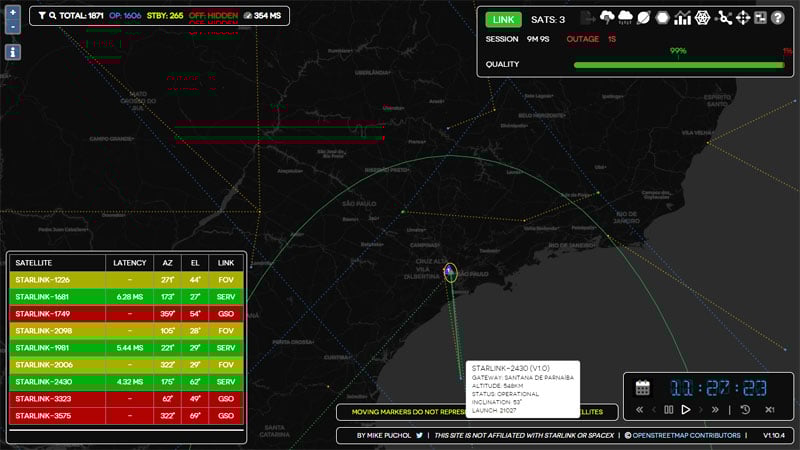Click V1.10.4 version label
This screenshot has width=800, height=450.
pos(774,435)
